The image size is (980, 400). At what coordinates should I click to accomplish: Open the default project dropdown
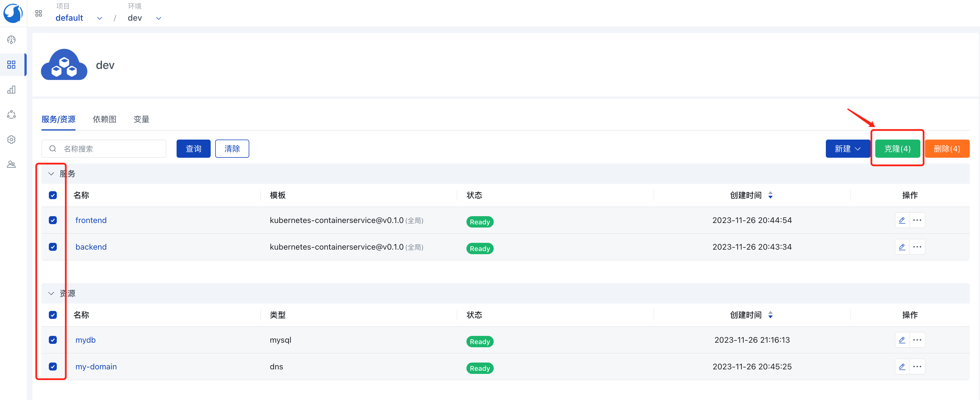tap(79, 18)
